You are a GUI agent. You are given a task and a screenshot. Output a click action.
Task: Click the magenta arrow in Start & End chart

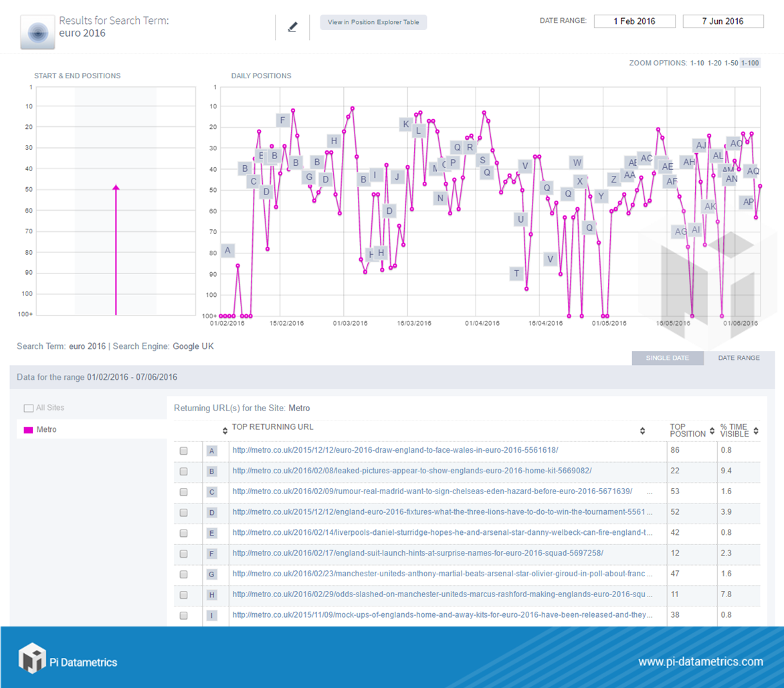click(116, 250)
